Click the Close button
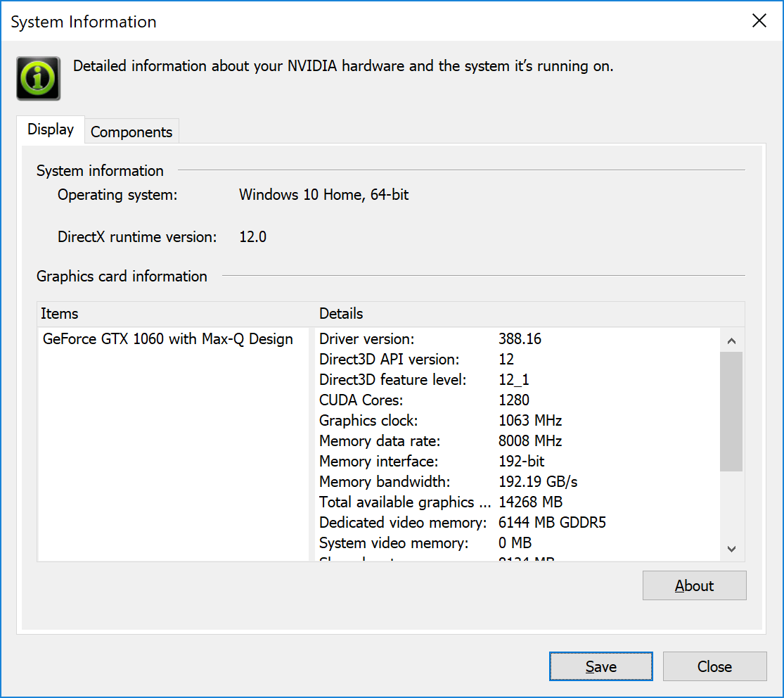 point(714,666)
